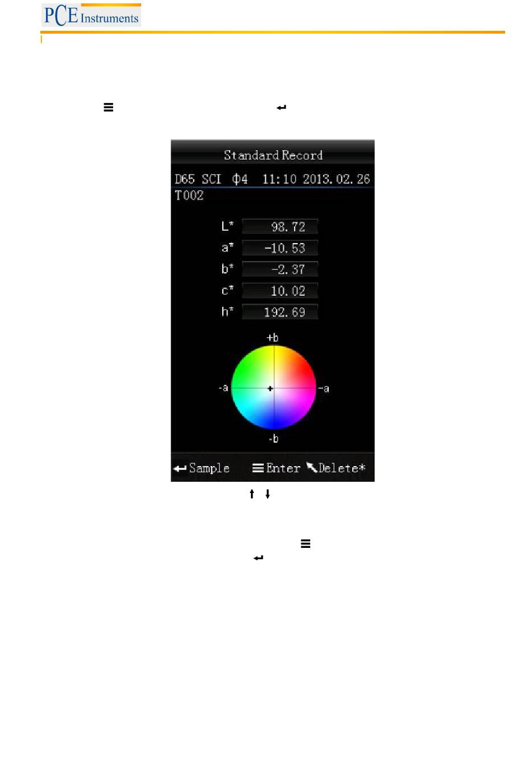The height and width of the screenshot is (777, 532).
Task: Click the c* value field 10.02
Action: pyautogui.click(x=280, y=291)
